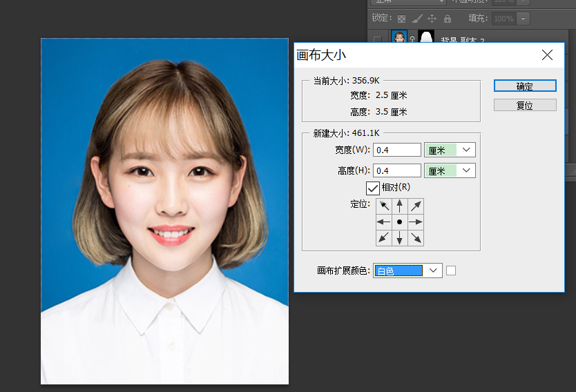Viewport: 576px width, 392px height.
Task: Select the layer mask thumbnail
Action: point(426,38)
